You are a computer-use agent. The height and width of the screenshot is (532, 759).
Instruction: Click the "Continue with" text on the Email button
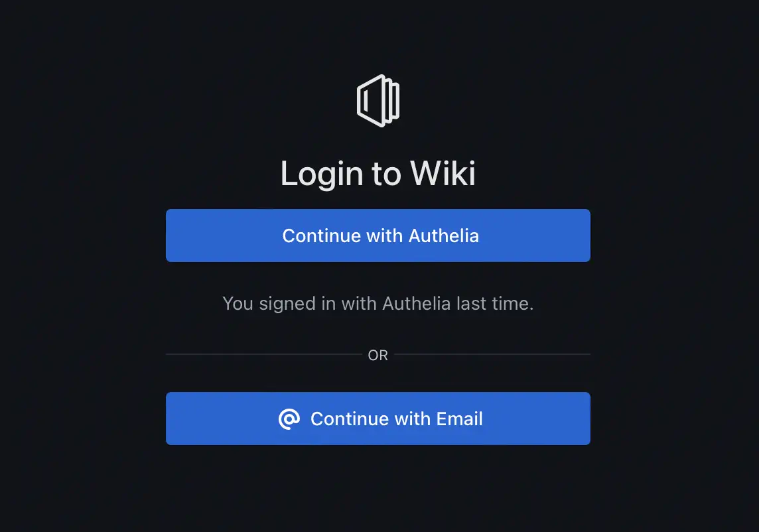[x=371, y=419]
